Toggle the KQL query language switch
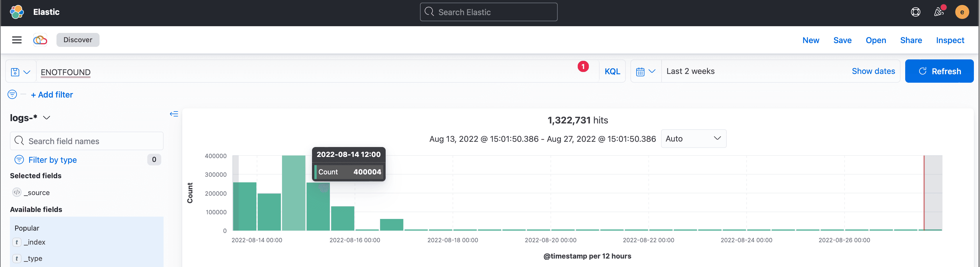Image resolution: width=980 pixels, height=267 pixels. click(612, 72)
